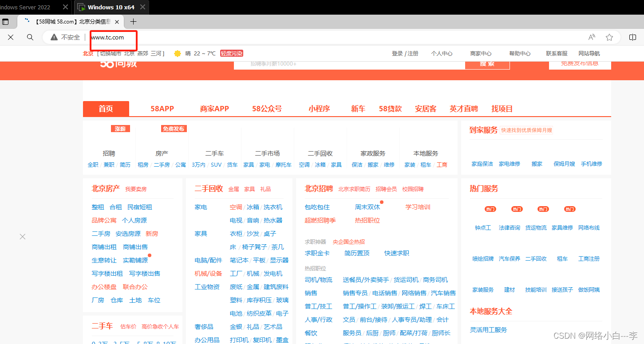Click the 民宿短租 link
644x344 pixels.
click(x=140, y=207)
